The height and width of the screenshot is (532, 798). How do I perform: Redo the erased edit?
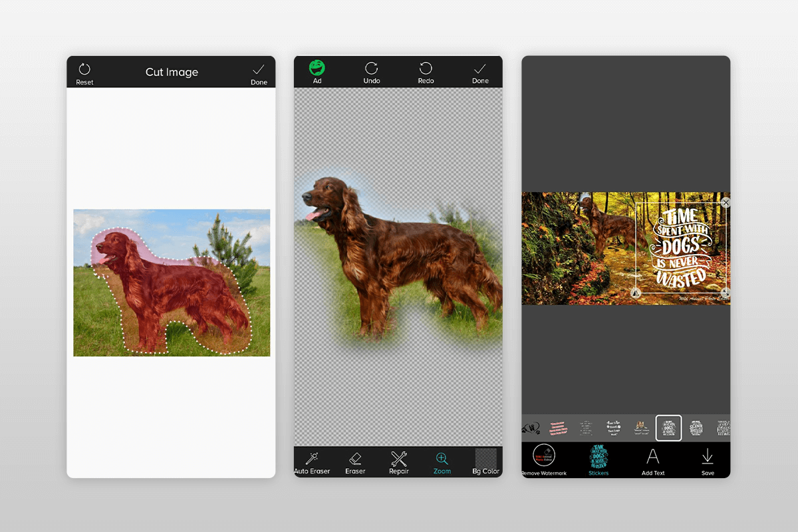click(425, 72)
